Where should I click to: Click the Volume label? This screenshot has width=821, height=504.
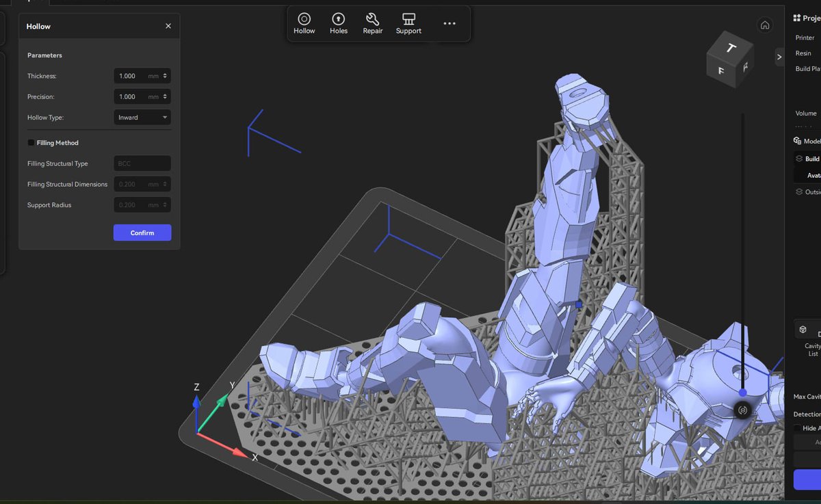pyautogui.click(x=806, y=114)
